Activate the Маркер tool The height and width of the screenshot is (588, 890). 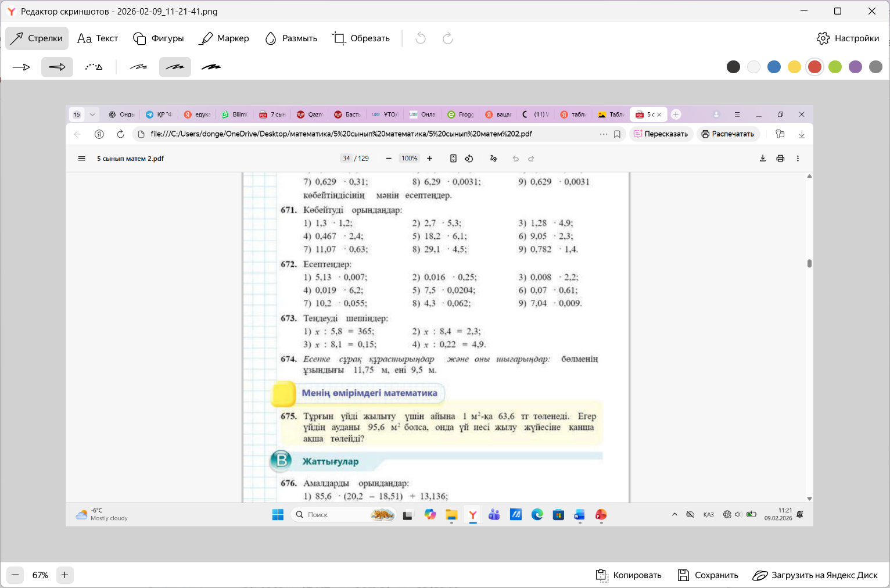click(224, 38)
